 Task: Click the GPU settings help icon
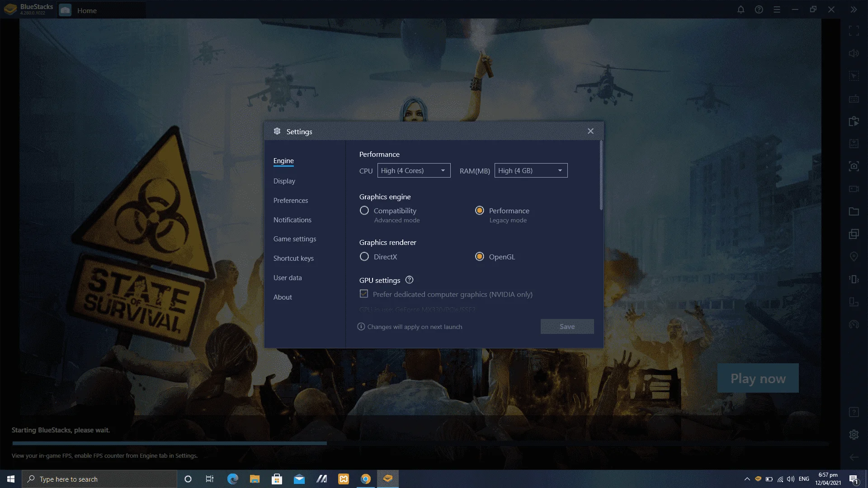click(x=410, y=280)
